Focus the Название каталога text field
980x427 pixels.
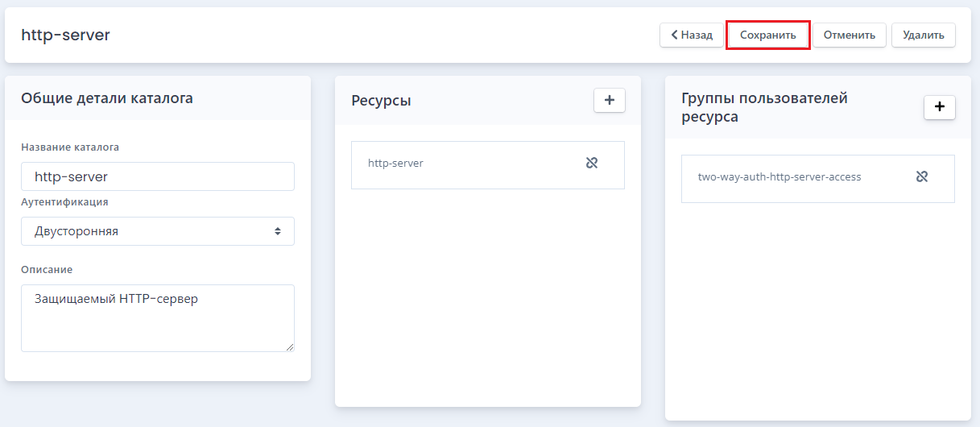click(158, 176)
